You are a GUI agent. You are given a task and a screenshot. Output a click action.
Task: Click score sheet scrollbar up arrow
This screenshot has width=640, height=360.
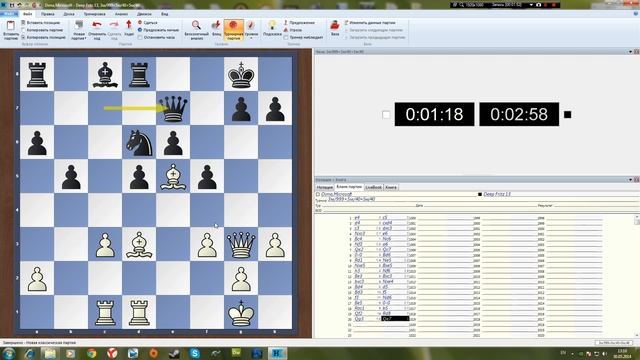point(637,217)
